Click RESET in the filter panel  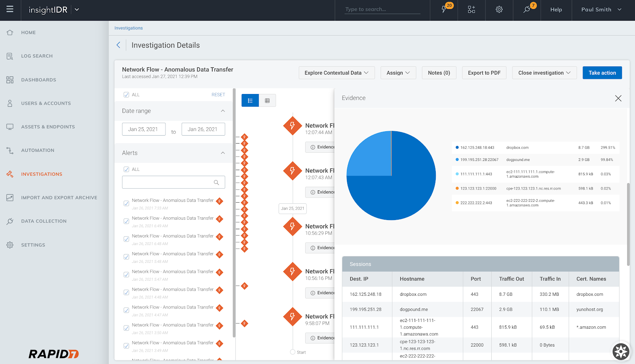click(218, 95)
